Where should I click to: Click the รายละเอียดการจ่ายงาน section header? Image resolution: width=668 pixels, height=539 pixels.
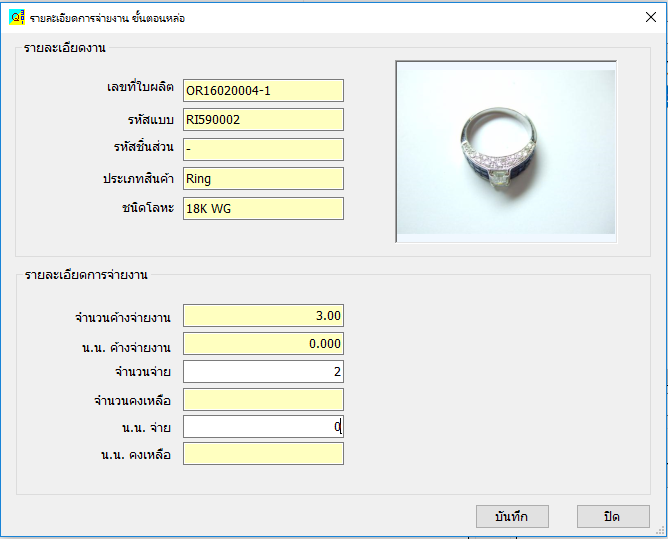coord(85,275)
